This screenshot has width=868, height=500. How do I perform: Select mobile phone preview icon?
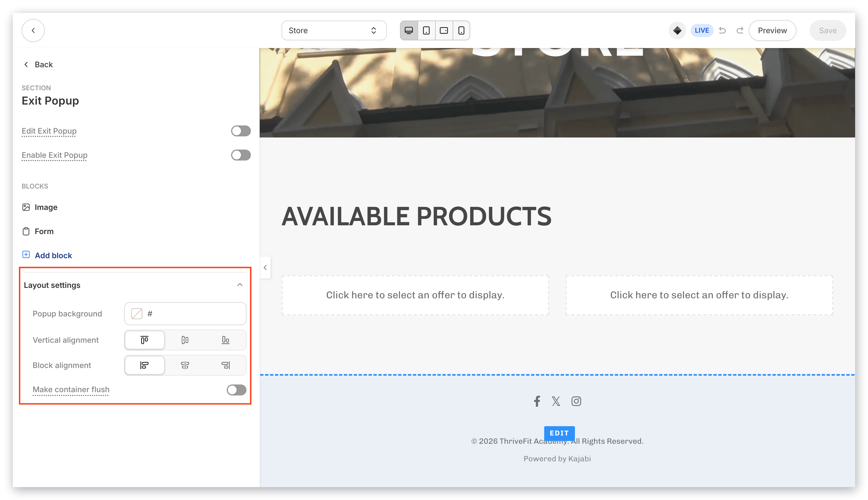(x=461, y=30)
